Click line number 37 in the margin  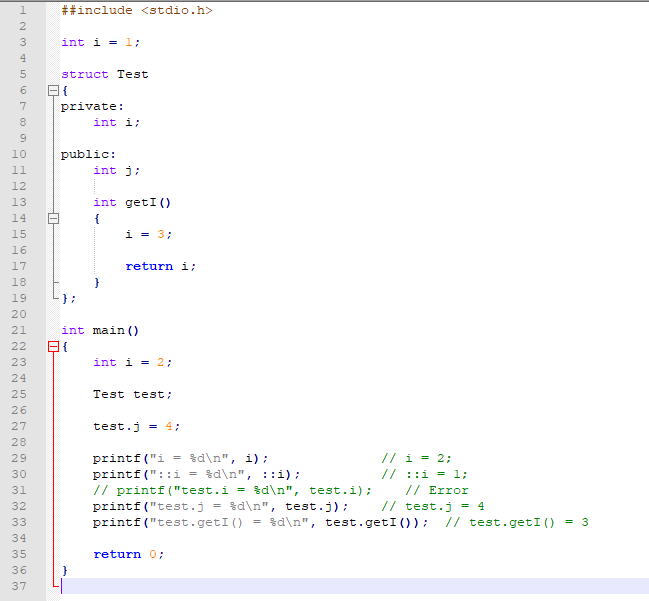19,586
